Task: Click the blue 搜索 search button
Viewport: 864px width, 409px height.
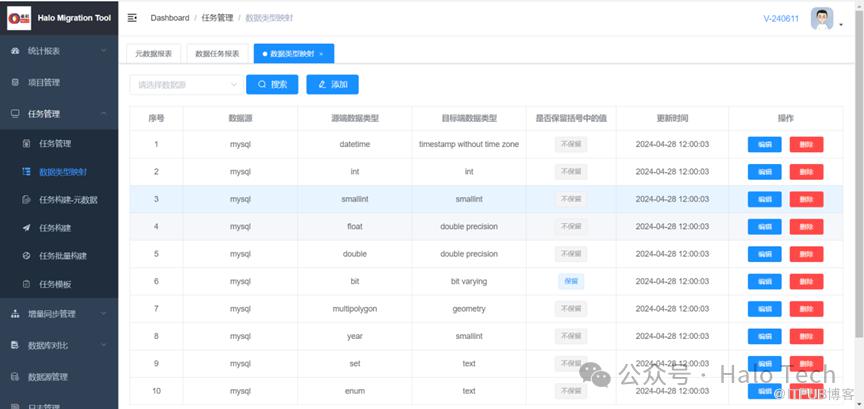Action: click(x=272, y=84)
